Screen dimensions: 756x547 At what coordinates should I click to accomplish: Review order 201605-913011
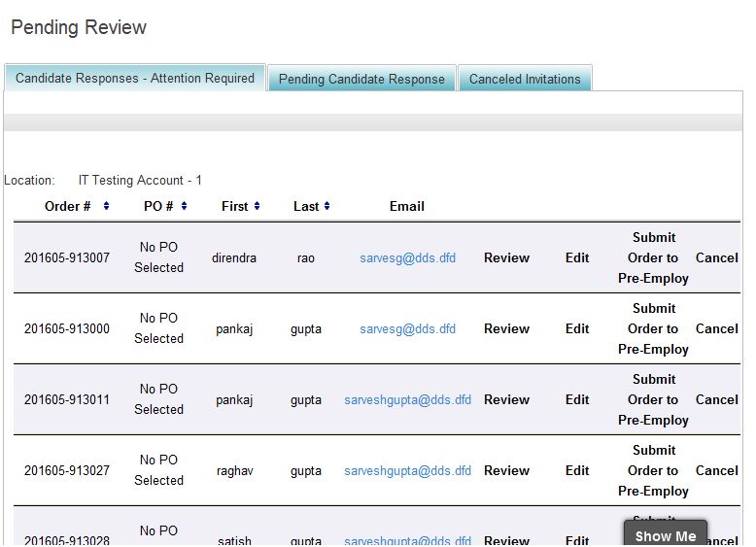pyautogui.click(x=506, y=399)
